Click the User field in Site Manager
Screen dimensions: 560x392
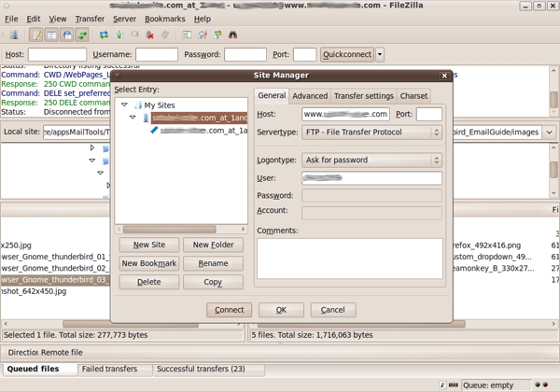point(371,178)
